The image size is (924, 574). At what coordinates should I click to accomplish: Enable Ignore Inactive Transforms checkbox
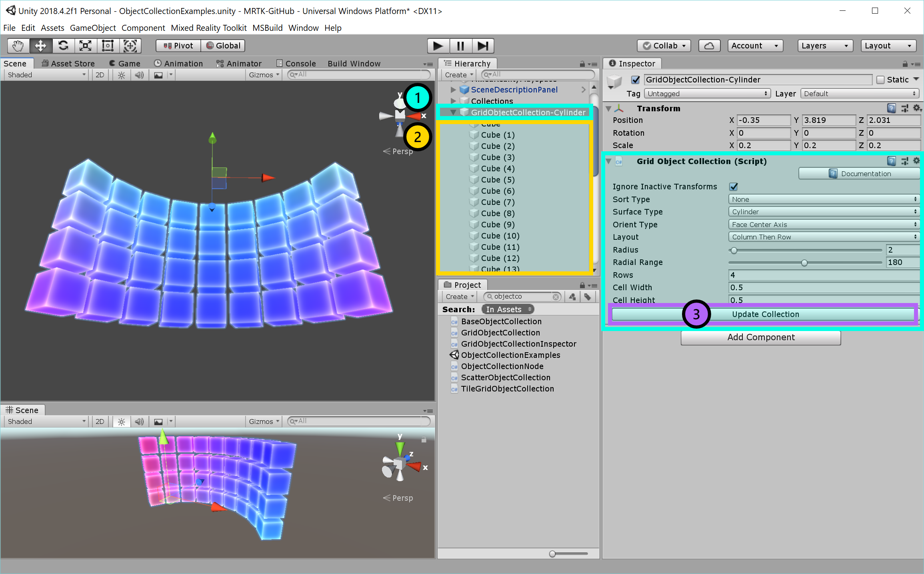tap(732, 187)
